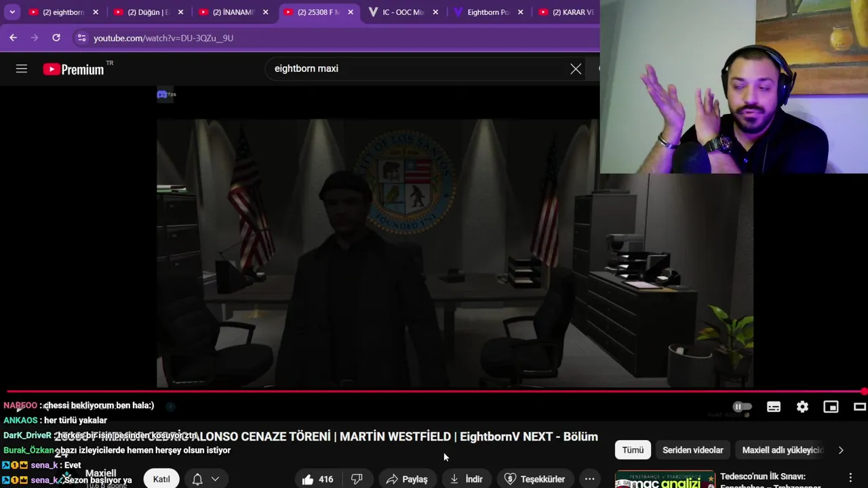
Task: Toggle the autoplay switch
Action: click(x=743, y=407)
